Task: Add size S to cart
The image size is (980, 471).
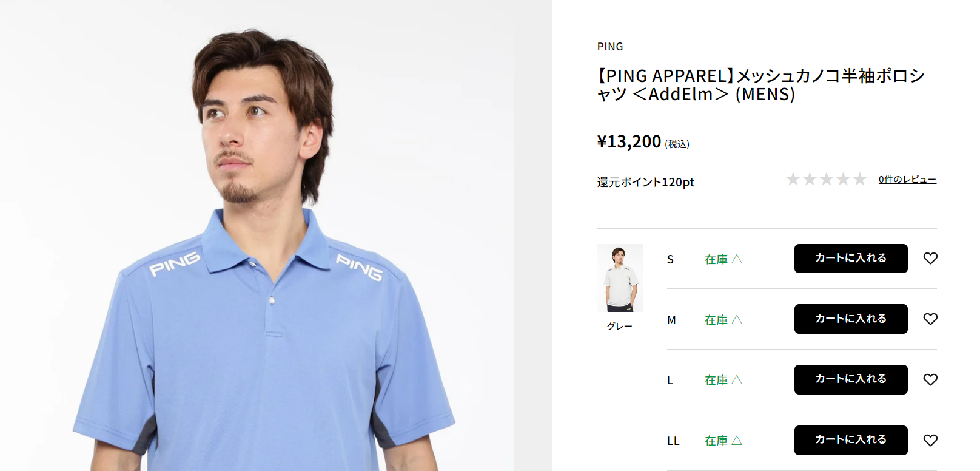Action: coord(850,259)
